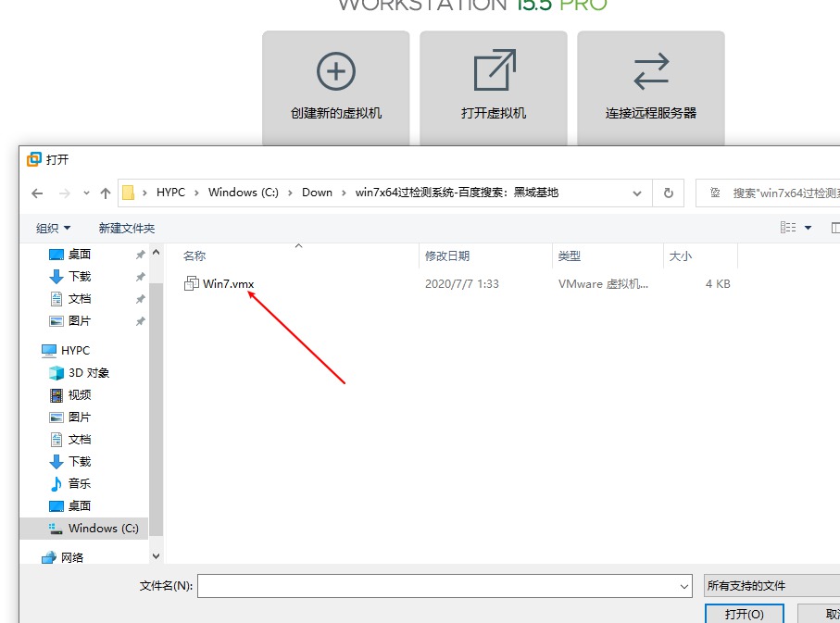Click the date 2020/7/7 1:33 cell
This screenshot has height=623, width=840.
coord(462,284)
